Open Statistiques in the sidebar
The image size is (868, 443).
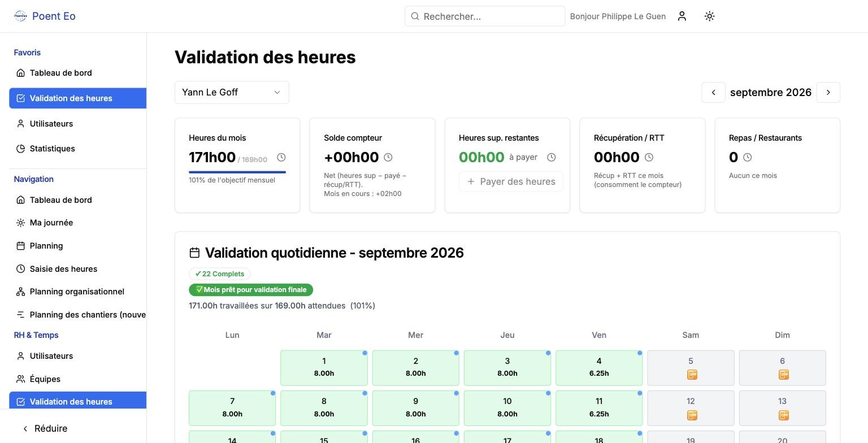point(77,149)
